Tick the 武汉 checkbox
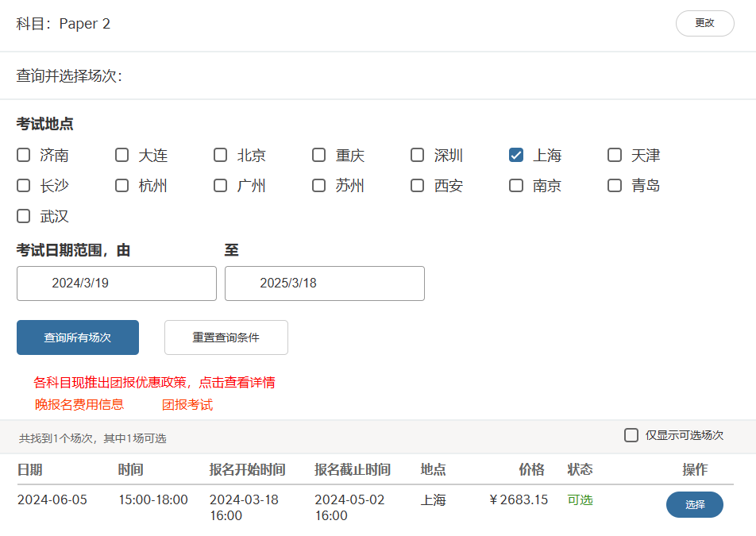The height and width of the screenshot is (536, 756). [24, 216]
